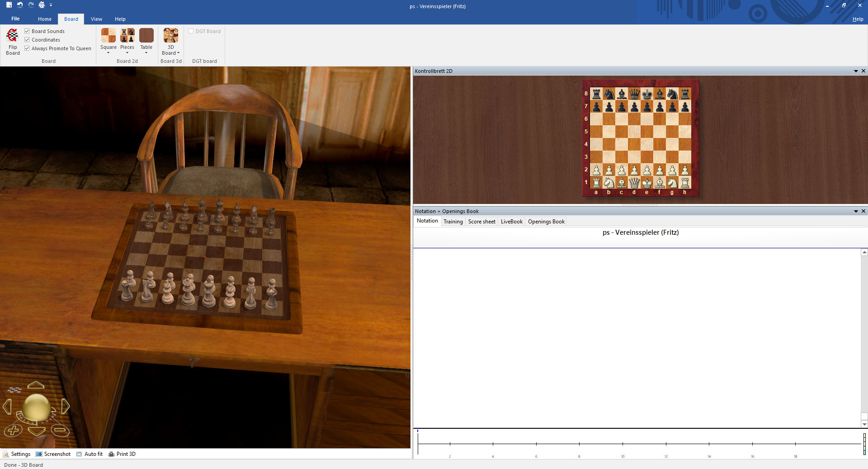Viewport: 868px width, 469px height.
Task: Click the Undo arrow in quick access toolbar
Action: [x=19, y=5]
